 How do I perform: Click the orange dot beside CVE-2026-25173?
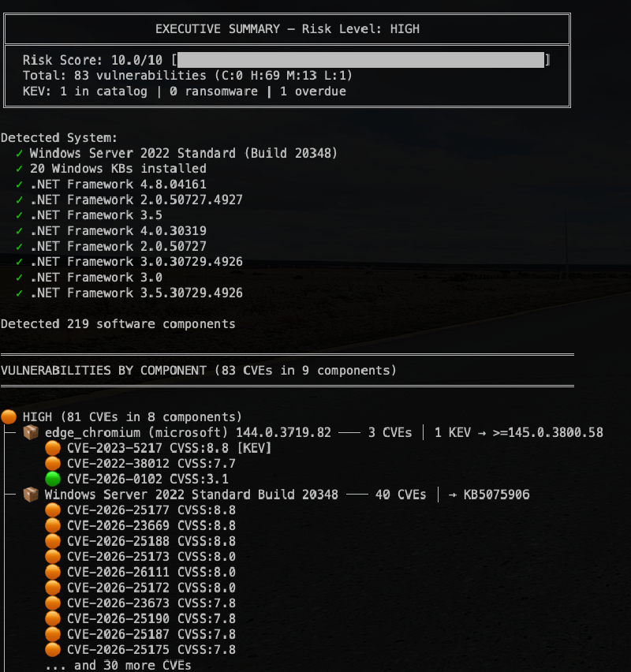53,556
